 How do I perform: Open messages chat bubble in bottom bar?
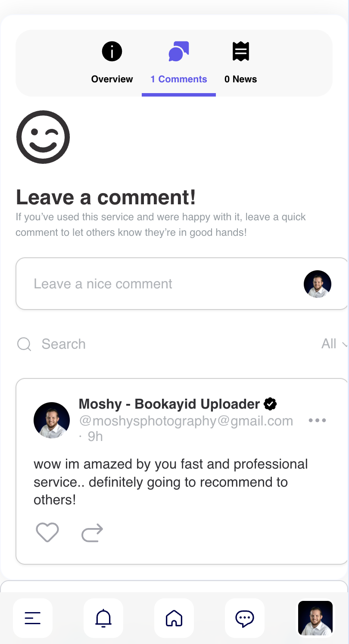[245, 618]
